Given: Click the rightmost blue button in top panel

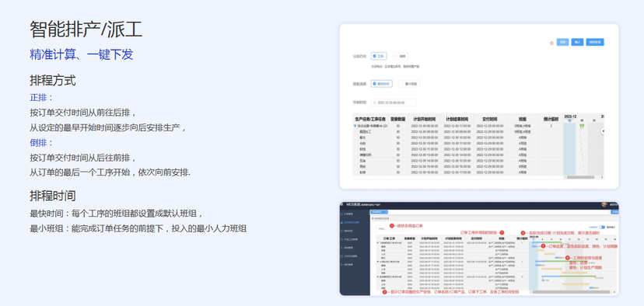Looking at the screenshot, I should coord(595,42).
